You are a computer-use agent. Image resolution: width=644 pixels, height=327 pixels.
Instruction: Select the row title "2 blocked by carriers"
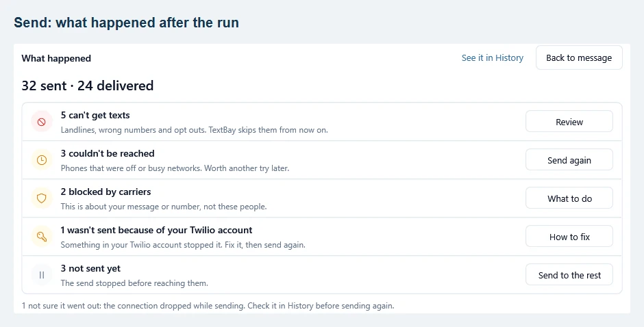click(x=106, y=192)
